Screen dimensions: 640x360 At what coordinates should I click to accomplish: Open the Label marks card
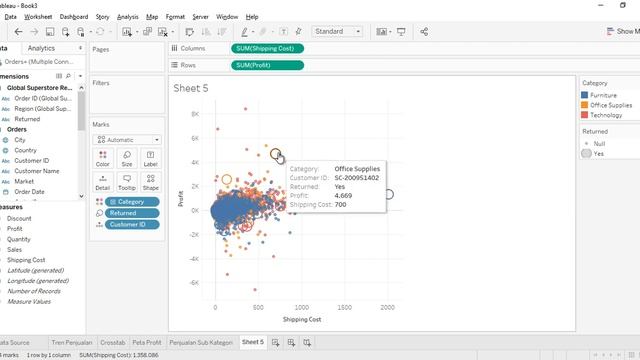pyautogui.click(x=151, y=159)
